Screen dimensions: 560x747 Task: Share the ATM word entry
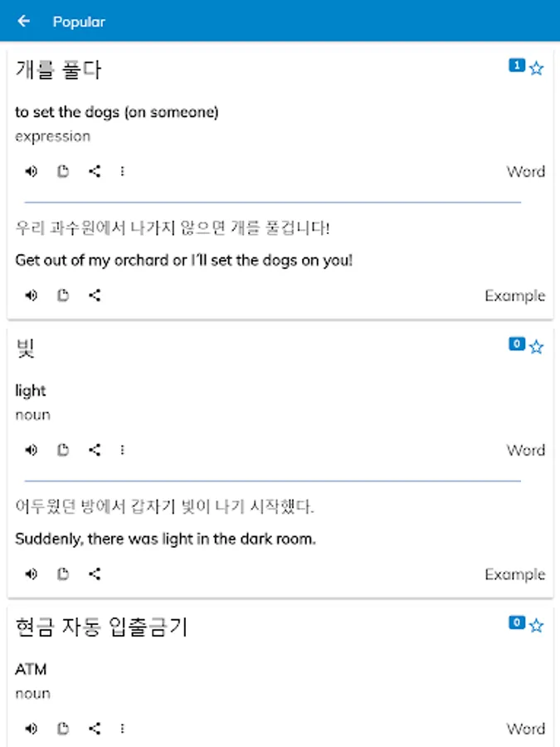pyautogui.click(x=95, y=729)
